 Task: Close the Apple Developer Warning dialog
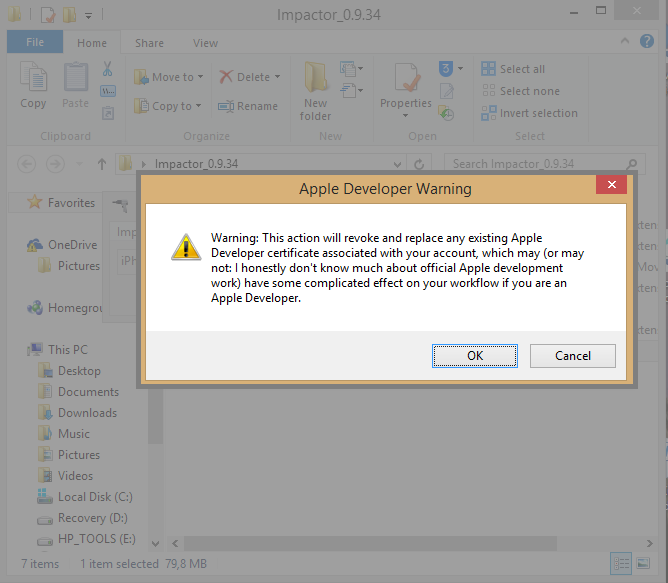pos(611,185)
